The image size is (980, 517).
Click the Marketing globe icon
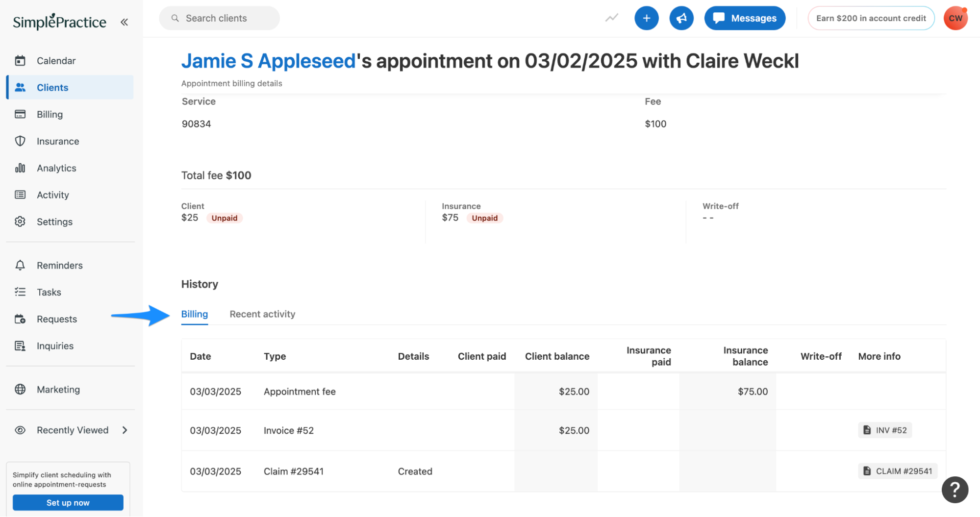(20, 389)
